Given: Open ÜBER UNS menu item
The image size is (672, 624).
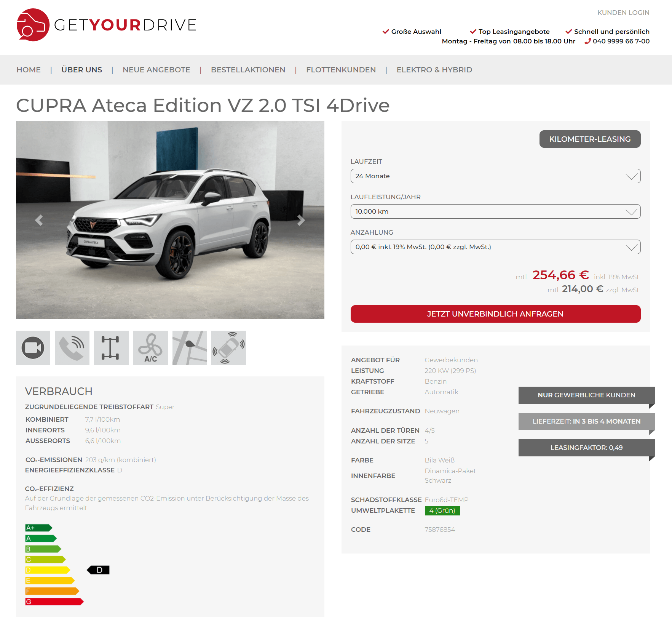Looking at the screenshot, I should (x=81, y=70).
